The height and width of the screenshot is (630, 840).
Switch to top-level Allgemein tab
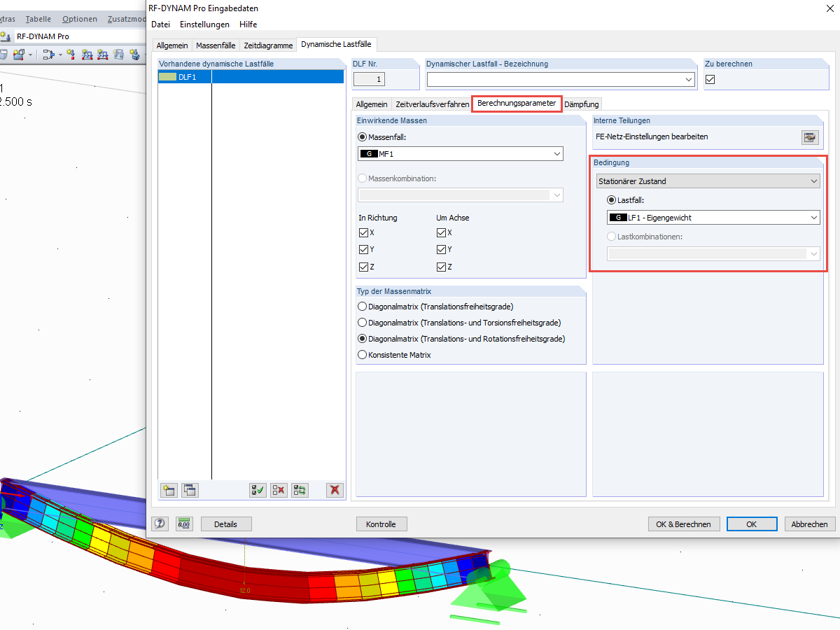(172, 45)
